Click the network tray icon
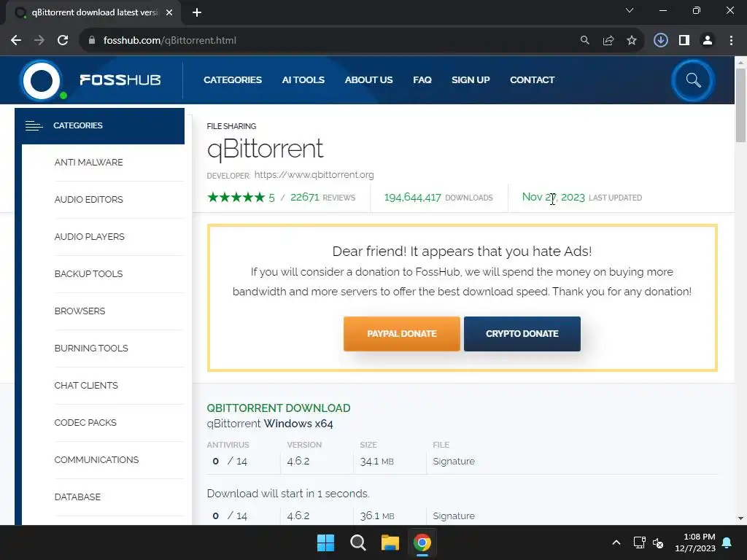This screenshot has height=560, width=747. click(x=639, y=542)
